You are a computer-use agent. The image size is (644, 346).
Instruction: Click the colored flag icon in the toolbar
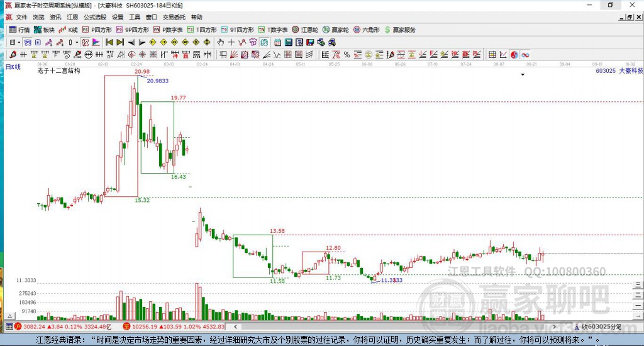(x=96, y=42)
